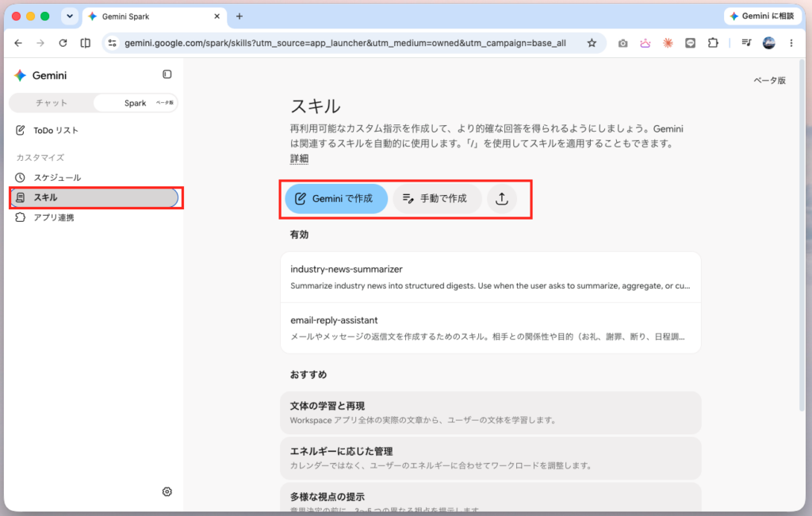The height and width of the screenshot is (516, 812).
Task: Click the chat bubble extension icon
Action: (691, 44)
